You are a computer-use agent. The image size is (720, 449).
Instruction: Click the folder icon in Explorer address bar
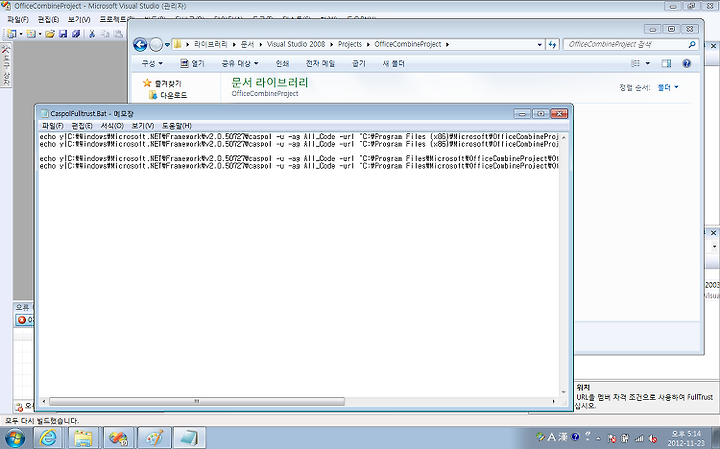pyautogui.click(x=178, y=44)
